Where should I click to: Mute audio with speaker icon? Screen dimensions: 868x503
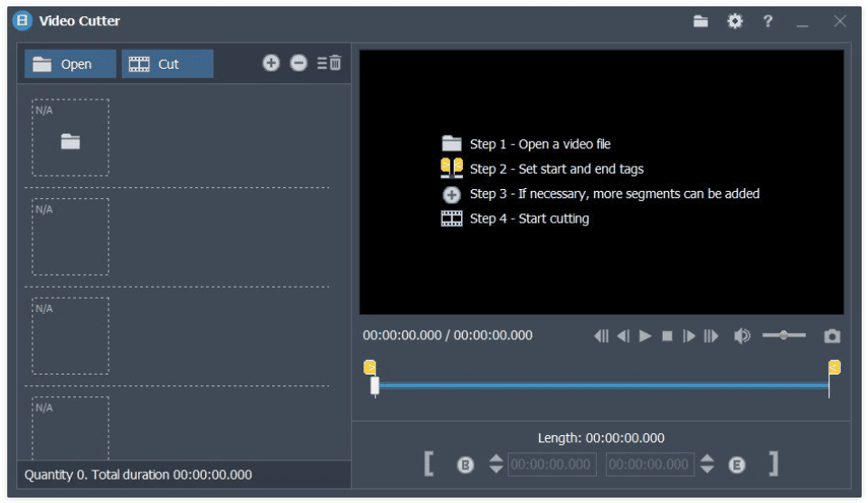[741, 336]
